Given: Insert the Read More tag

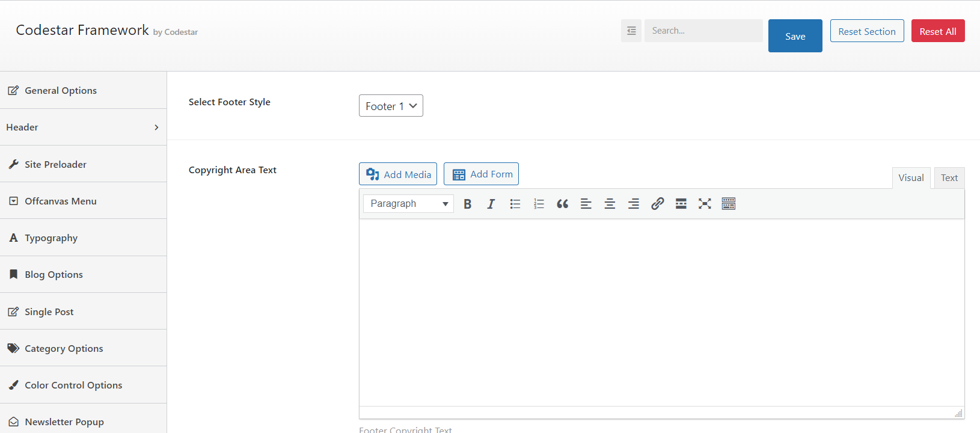Looking at the screenshot, I should 681,204.
